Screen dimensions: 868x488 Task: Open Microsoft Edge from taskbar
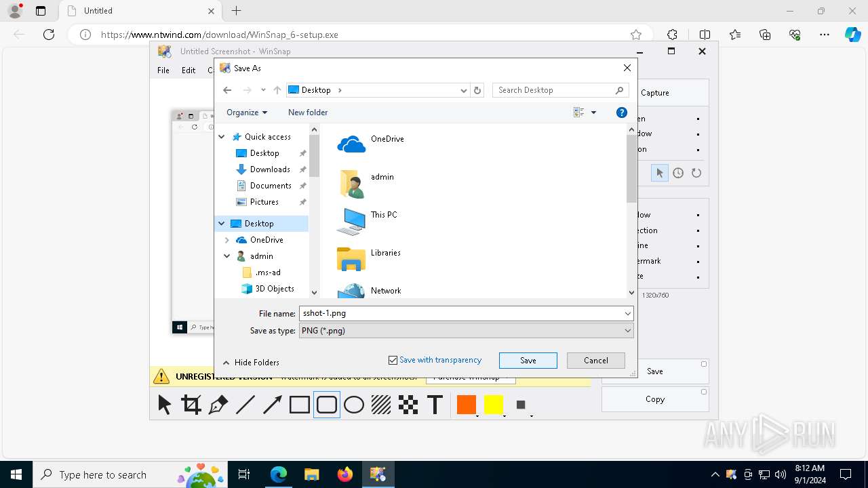click(279, 474)
